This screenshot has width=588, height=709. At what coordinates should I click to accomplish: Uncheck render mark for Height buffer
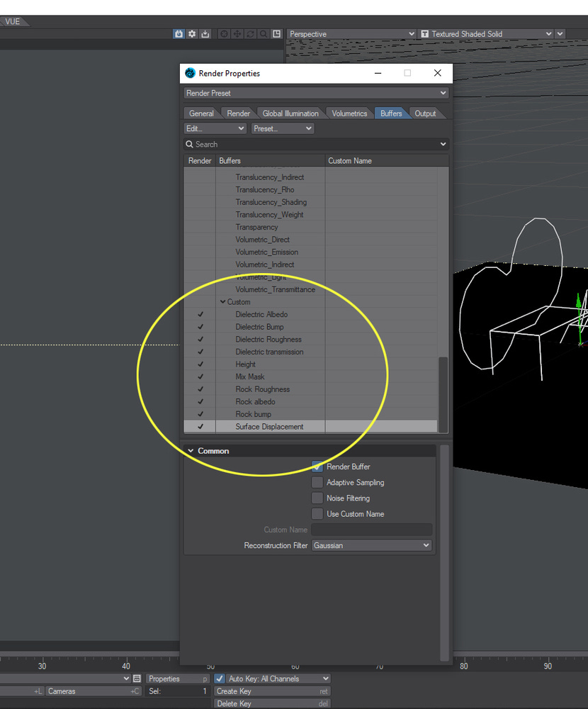click(x=200, y=364)
